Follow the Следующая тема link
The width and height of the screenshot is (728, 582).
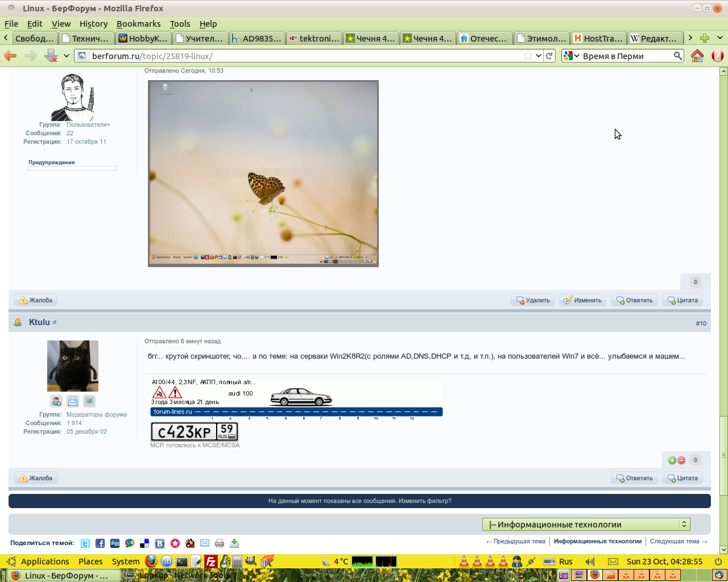click(x=678, y=542)
